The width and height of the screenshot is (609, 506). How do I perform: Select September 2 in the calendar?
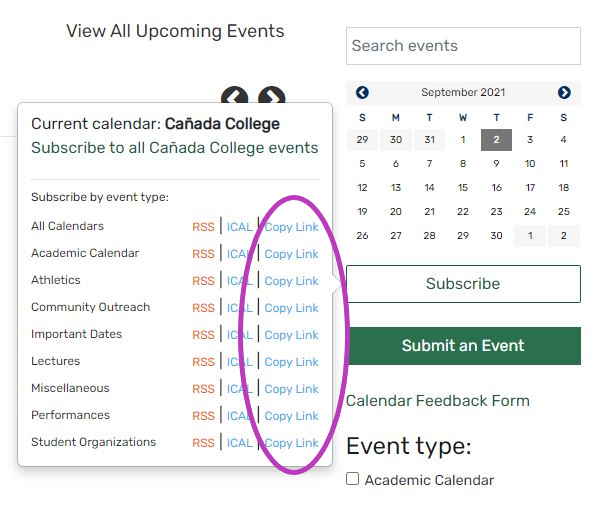tap(496, 140)
